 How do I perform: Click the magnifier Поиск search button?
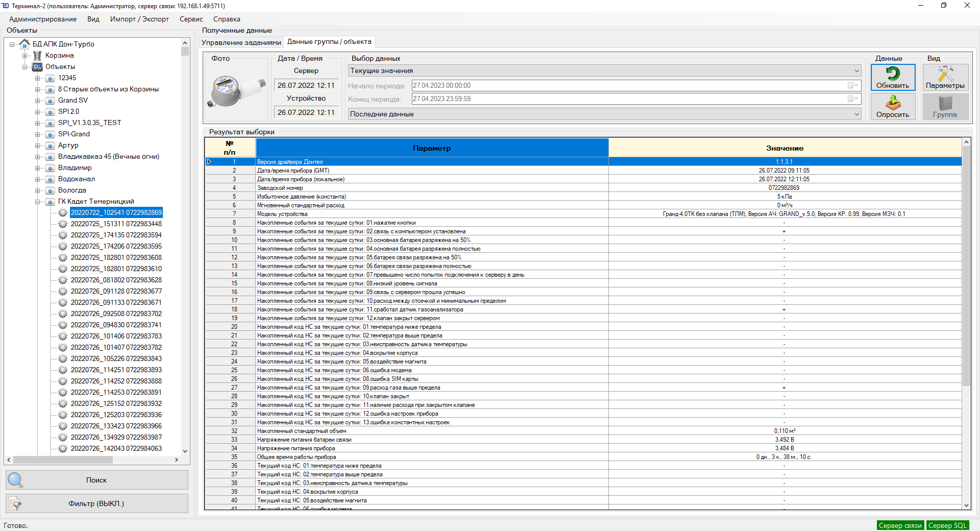(x=96, y=480)
